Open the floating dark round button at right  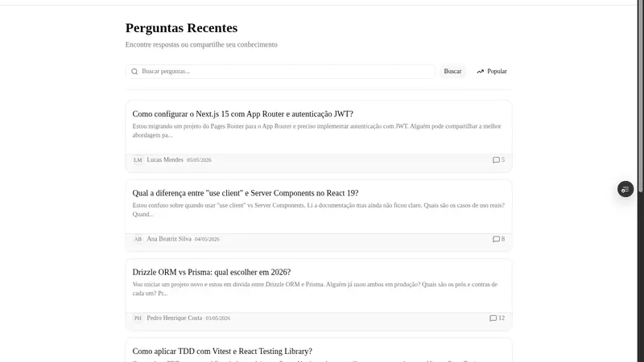625,189
